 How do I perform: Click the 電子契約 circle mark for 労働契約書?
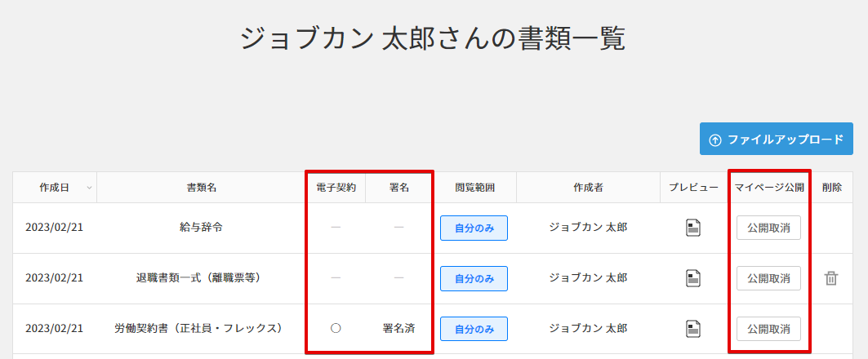(x=336, y=329)
